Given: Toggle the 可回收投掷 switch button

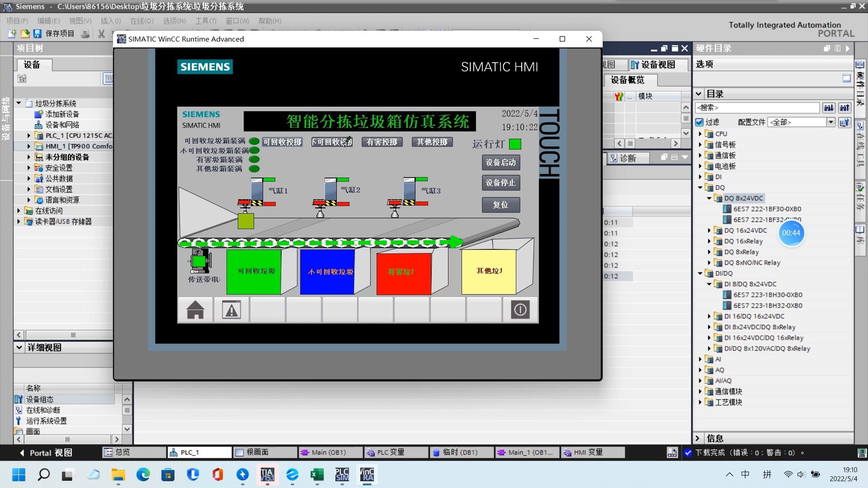Looking at the screenshot, I should coord(283,142).
